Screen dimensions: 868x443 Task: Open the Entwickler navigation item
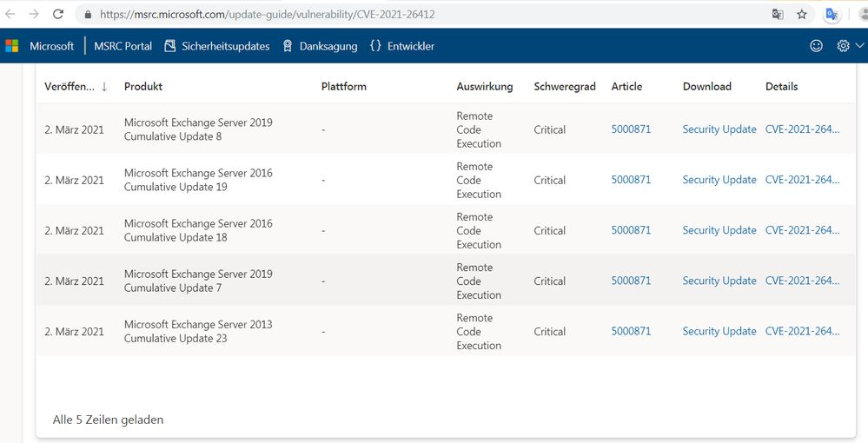tap(401, 46)
